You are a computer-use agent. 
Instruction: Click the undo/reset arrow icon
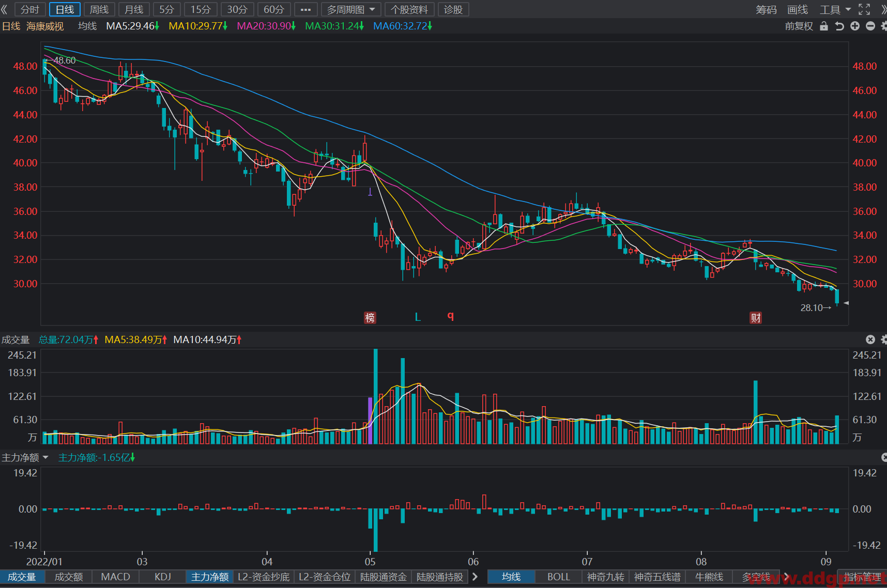(x=839, y=26)
